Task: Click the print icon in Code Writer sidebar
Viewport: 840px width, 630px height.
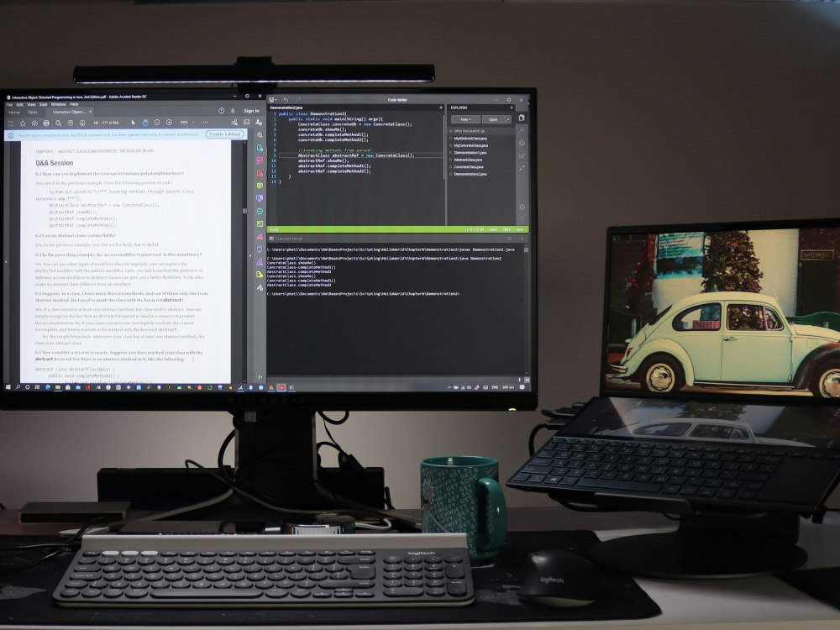Action: pyautogui.click(x=522, y=143)
